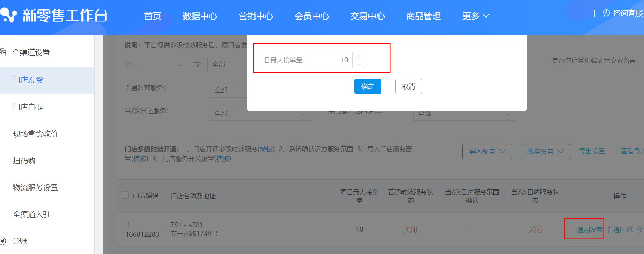Screen dimensions: 644x254
Task: Open 营销中心 in the top navigation
Action: click(256, 16)
